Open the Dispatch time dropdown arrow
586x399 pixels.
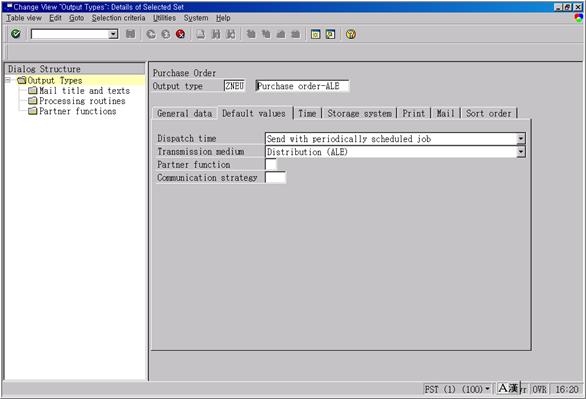tap(521, 139)
